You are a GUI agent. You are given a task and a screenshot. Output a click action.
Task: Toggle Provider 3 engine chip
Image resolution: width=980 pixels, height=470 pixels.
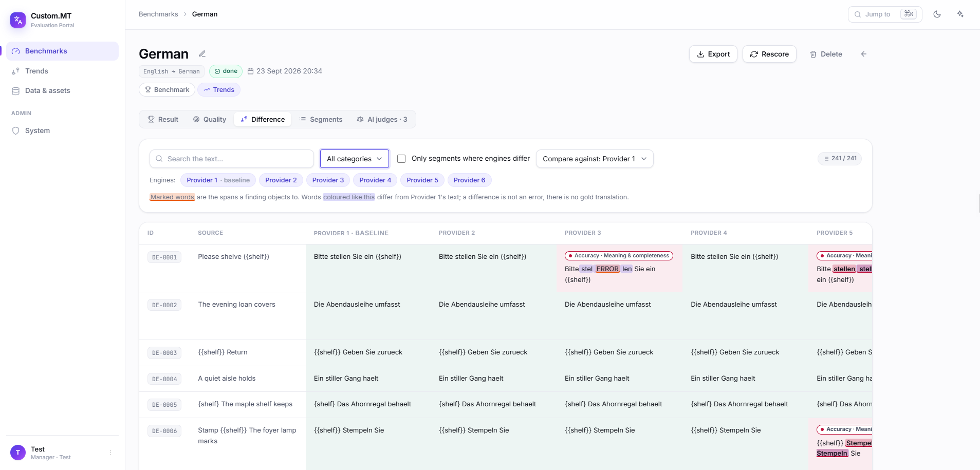[328, 180]
